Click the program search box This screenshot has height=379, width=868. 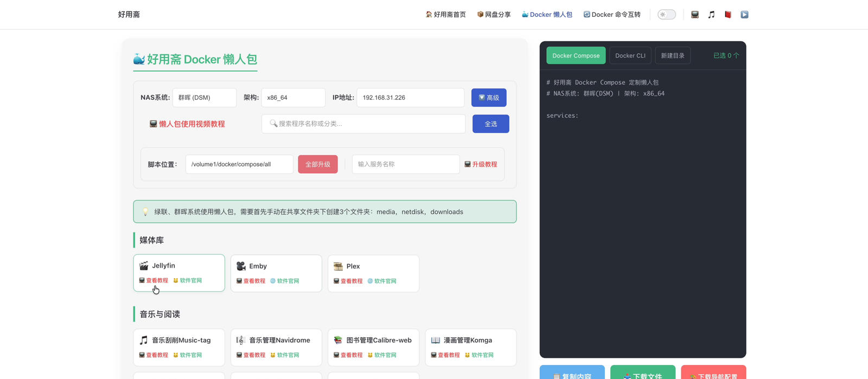(x=363, y=124)
